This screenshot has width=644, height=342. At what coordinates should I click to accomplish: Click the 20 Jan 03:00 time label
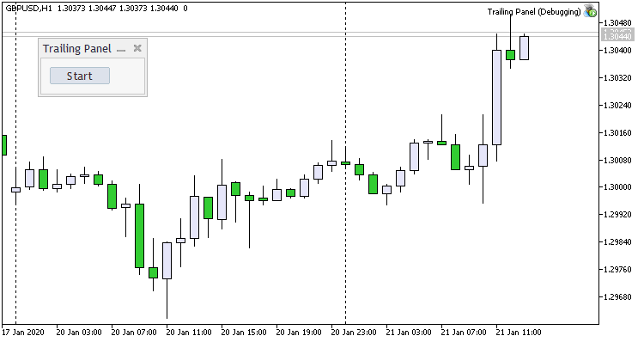click(x=79, y=333)
